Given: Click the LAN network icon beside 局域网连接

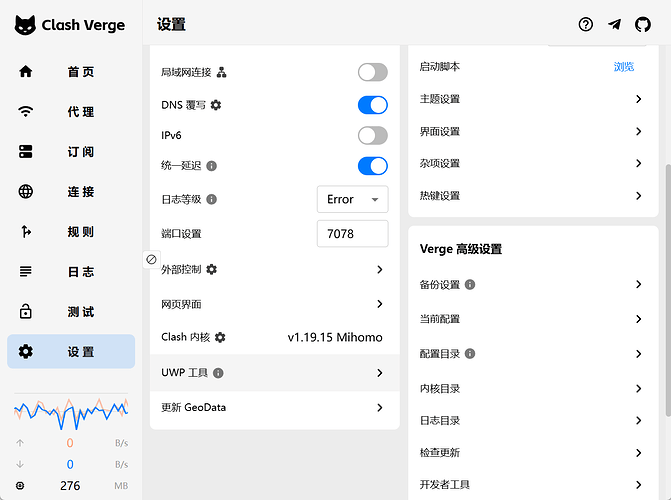Looking at the screenshot, I should 221,72.
